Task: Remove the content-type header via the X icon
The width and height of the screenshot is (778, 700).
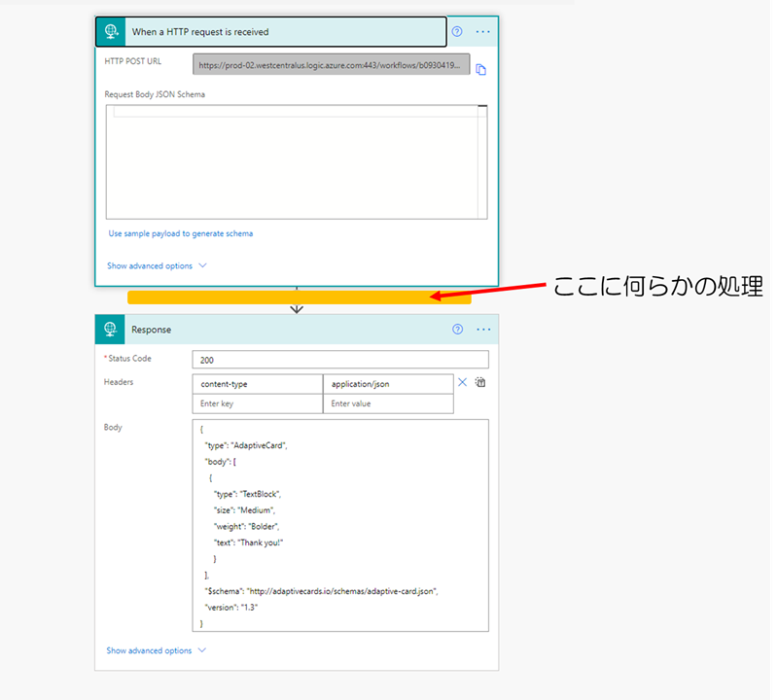Action: [461, 383]
